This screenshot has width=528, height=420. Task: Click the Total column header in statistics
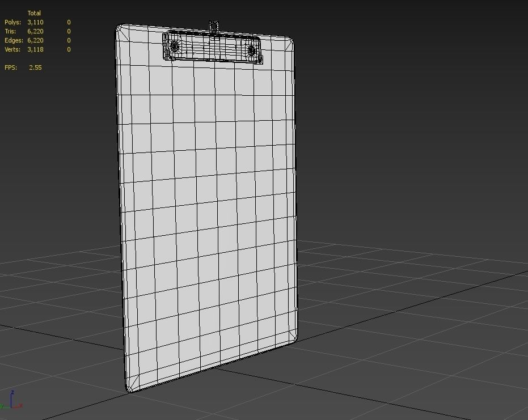(34, 13)
